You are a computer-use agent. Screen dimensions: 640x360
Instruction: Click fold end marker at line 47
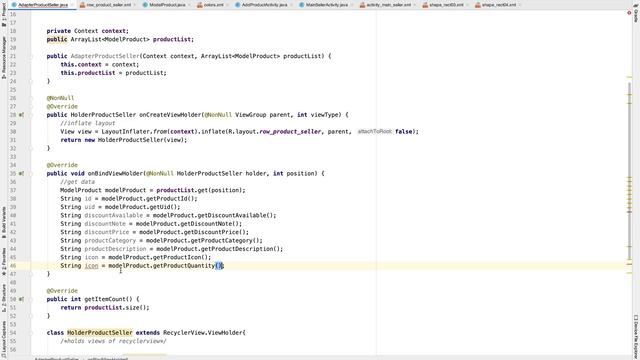[31, 274]
